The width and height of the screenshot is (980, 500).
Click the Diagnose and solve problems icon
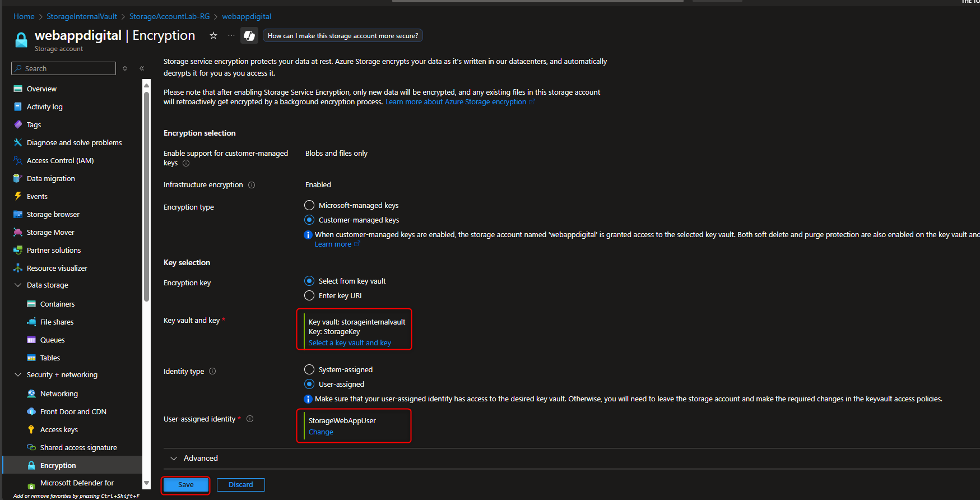coord(18,142)
